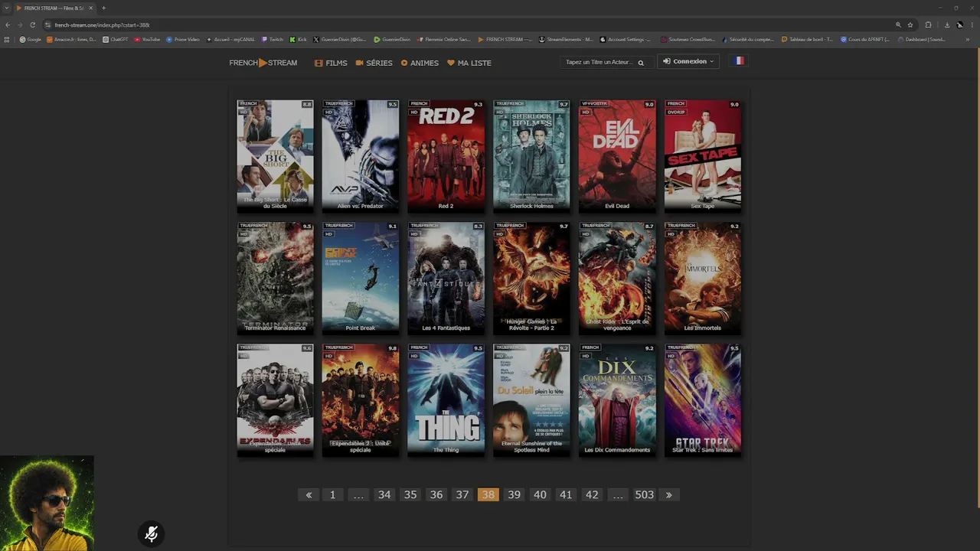Expand the Connexion dropdown
The image size is (980, 551).
pyautogui.click(x=688, y=61)
